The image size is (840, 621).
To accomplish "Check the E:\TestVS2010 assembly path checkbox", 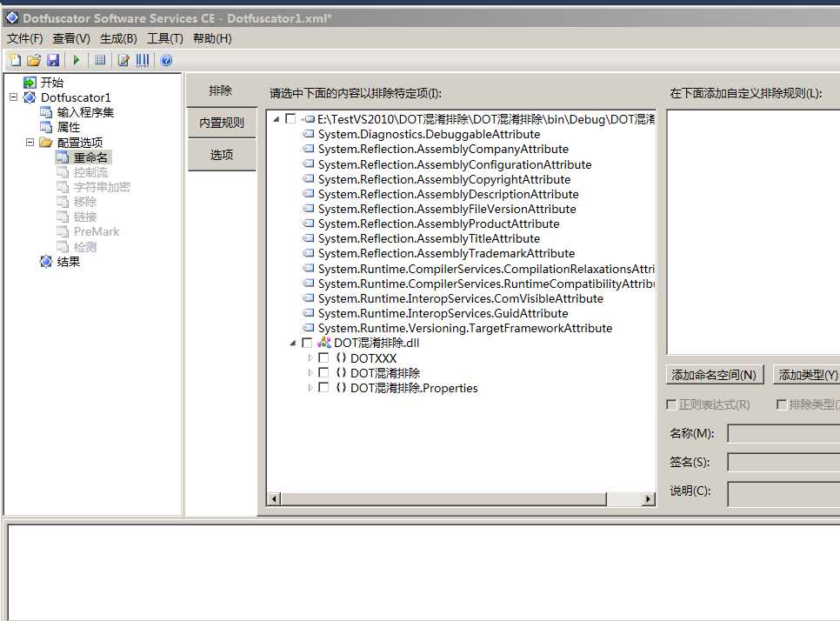I will [290, 118].
